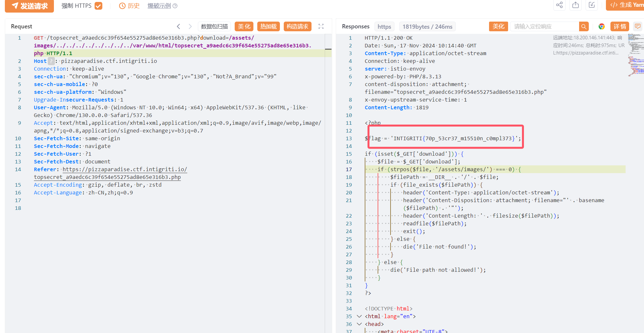
Task: Click the readfile($filePath); code line
Action: (435, 223)
